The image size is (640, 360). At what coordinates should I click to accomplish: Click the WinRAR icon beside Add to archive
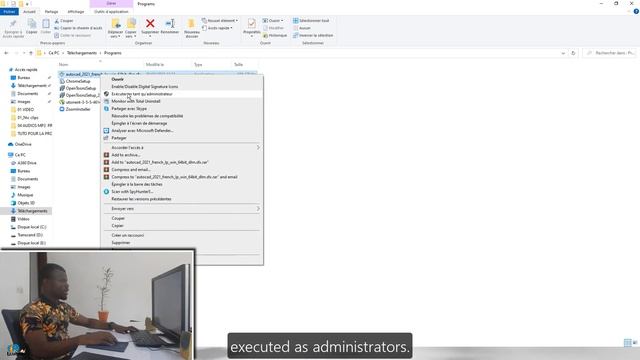click(106, 155)
